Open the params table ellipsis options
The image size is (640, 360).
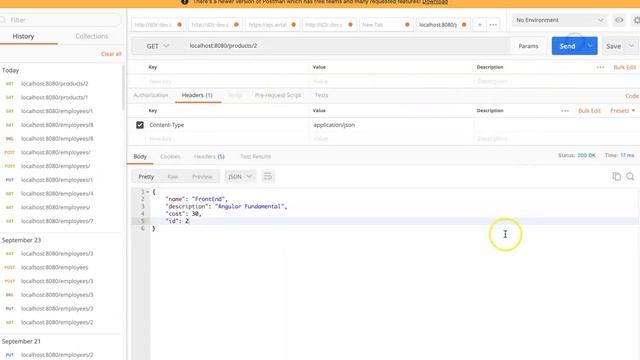600,67
